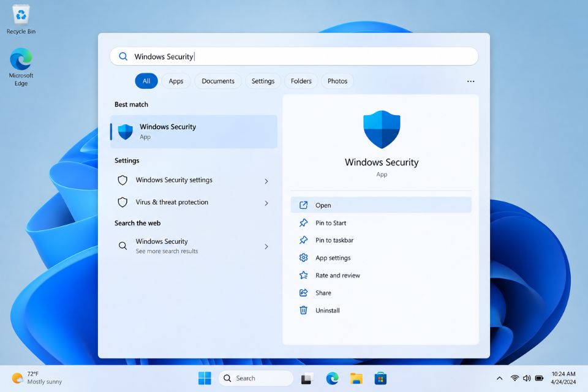Expand Virus & threat protection result arrow
The image size is (588, 392).
click(x=266, y=203)
